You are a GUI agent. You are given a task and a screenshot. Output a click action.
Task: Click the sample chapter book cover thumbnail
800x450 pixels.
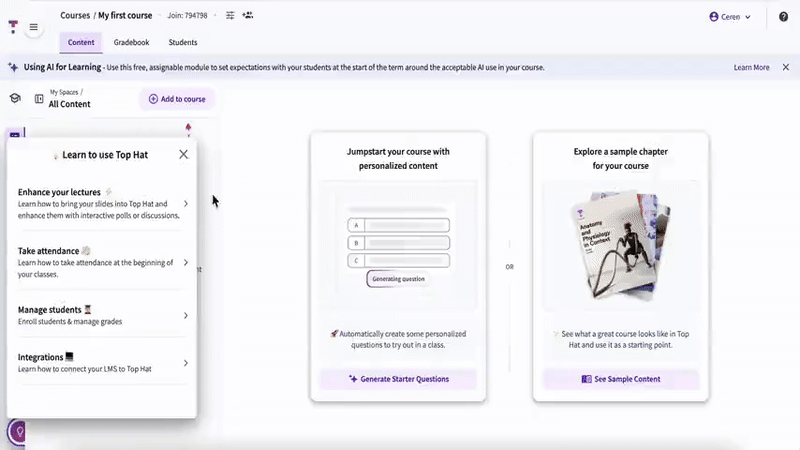621,245
